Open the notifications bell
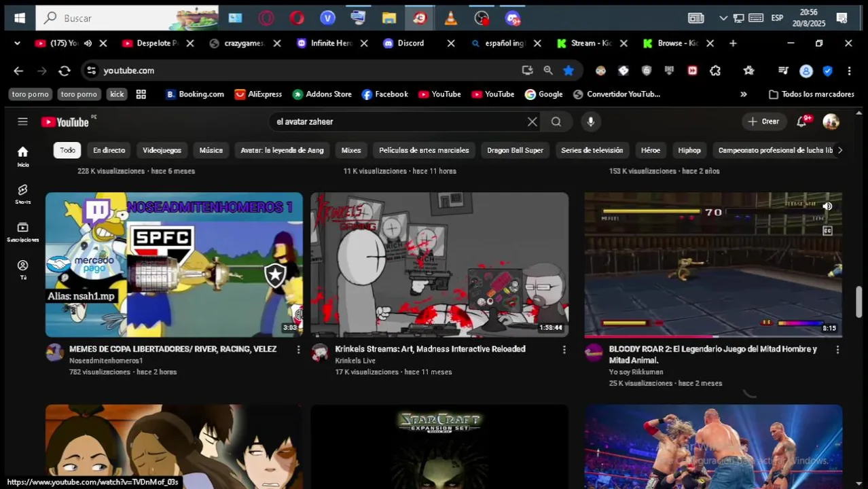Viewport: 868px width, 489px height. 802,122
